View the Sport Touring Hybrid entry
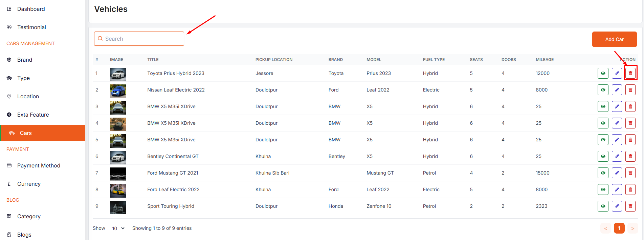644x240 pixels. [603, 206]
